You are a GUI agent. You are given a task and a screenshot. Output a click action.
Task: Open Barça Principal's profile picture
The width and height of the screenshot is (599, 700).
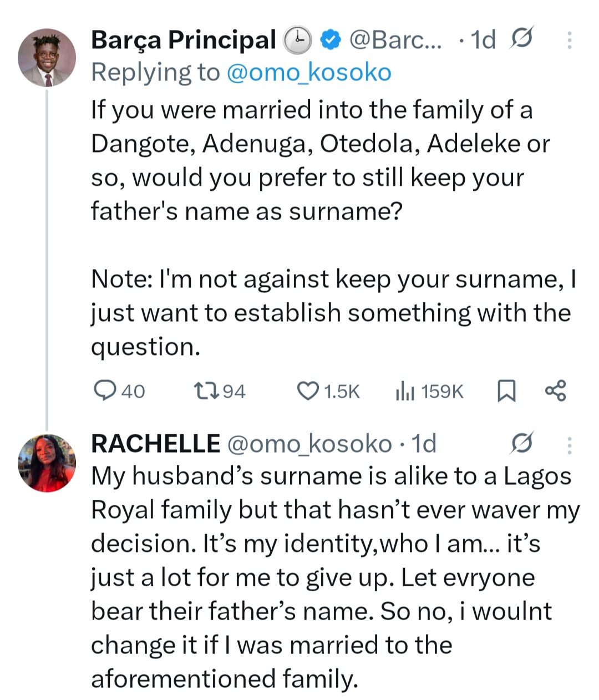click(47, 58)
